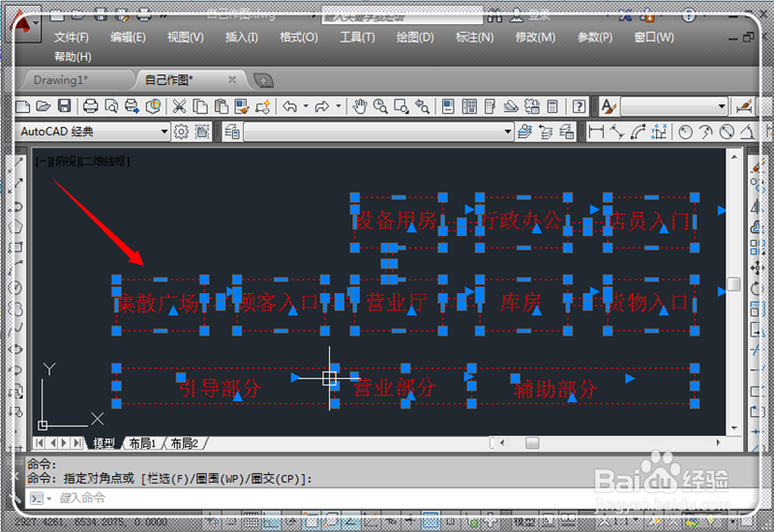Screen dimensions: 774x532
Task: Click the Paste clipboard icon
Action: pos(222,106)
